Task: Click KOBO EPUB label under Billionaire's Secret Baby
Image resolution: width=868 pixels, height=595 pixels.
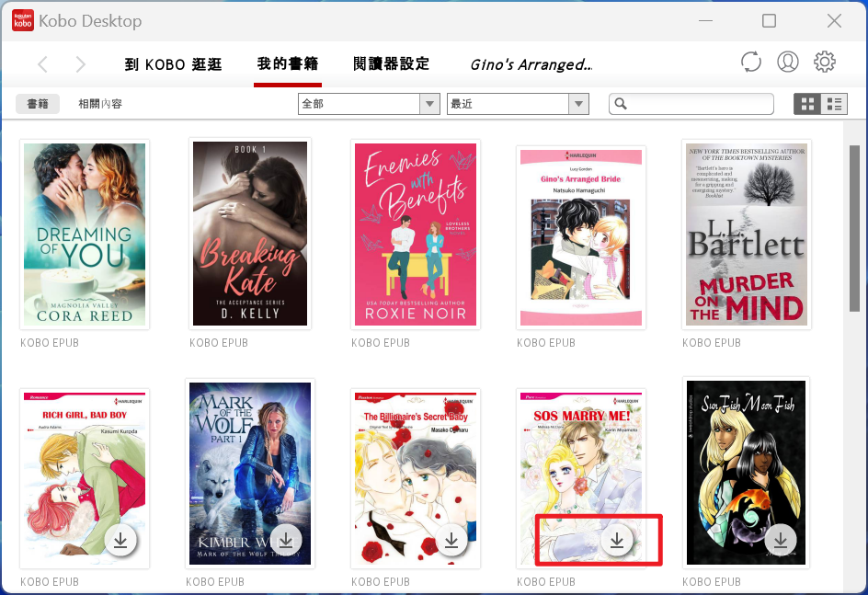Action: 381,582
